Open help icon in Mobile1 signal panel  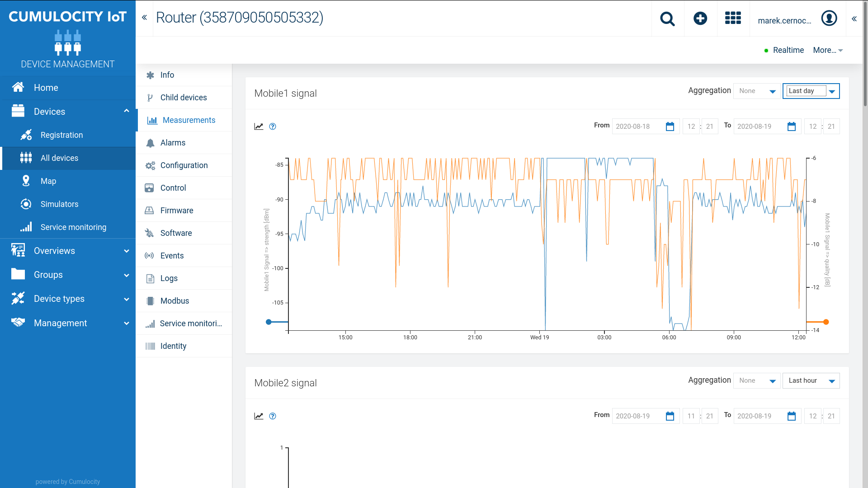(273, 127)
